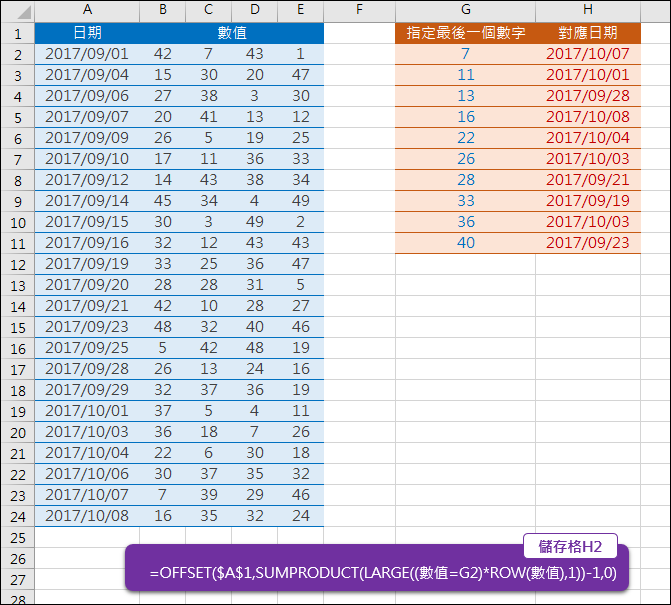Click cell B15 containing 48
The image size is (671, 605).
[x=163, y=327]
